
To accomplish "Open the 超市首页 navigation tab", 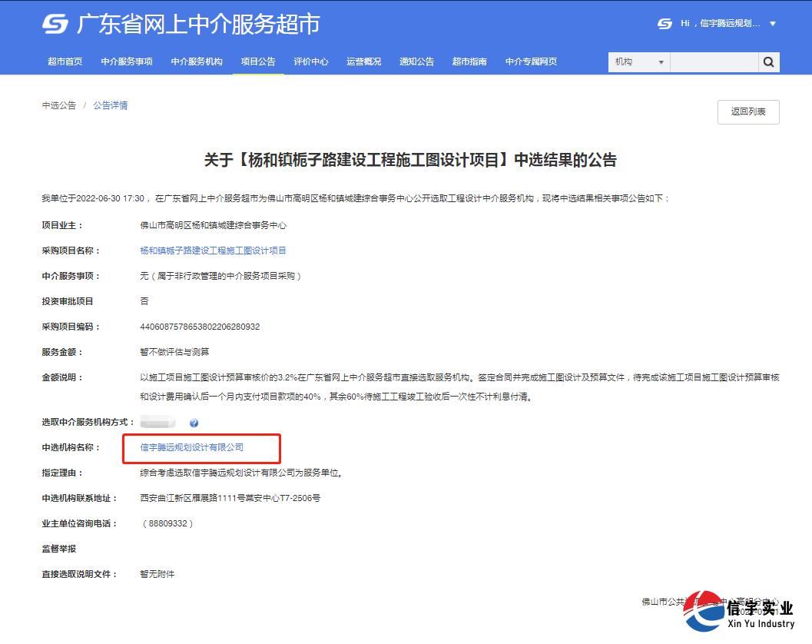I will click(x=65, y=61).
